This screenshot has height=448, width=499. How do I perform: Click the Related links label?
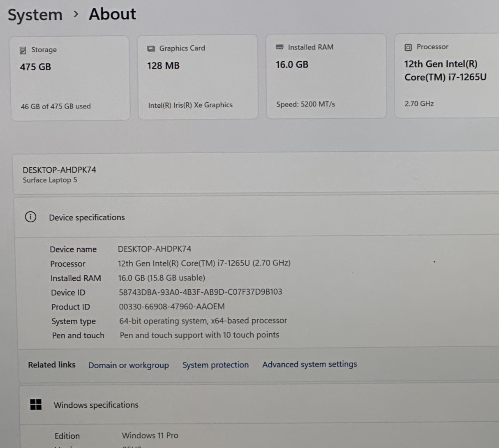[52, 365]
